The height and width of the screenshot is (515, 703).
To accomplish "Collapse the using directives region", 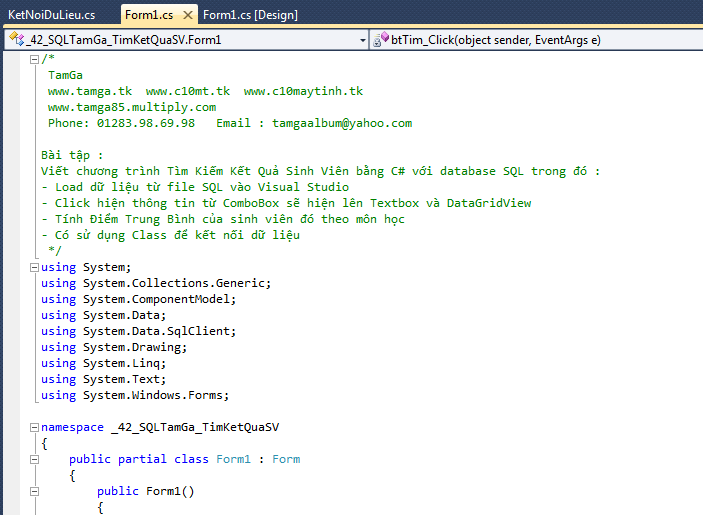I will [x=34, y=268].
